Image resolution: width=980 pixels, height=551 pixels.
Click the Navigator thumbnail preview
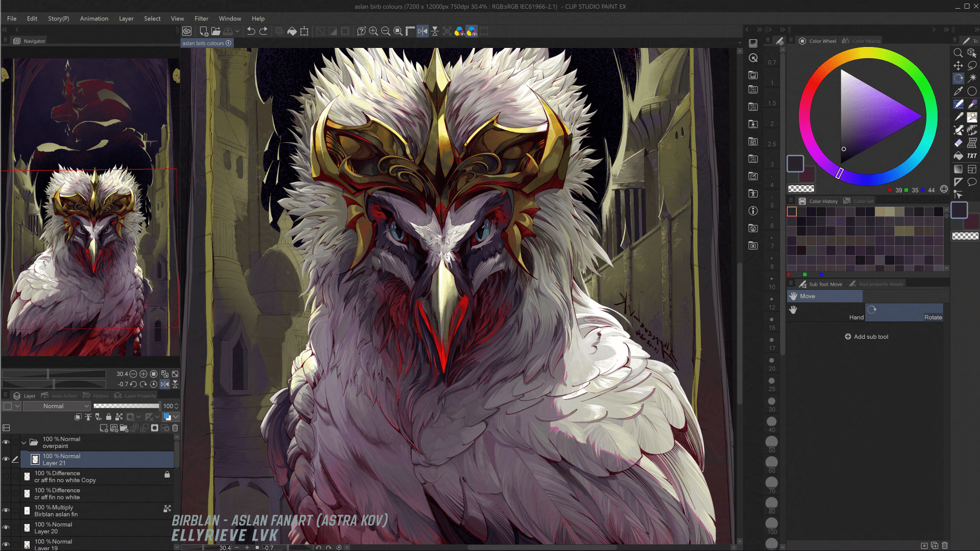(90, 207)
